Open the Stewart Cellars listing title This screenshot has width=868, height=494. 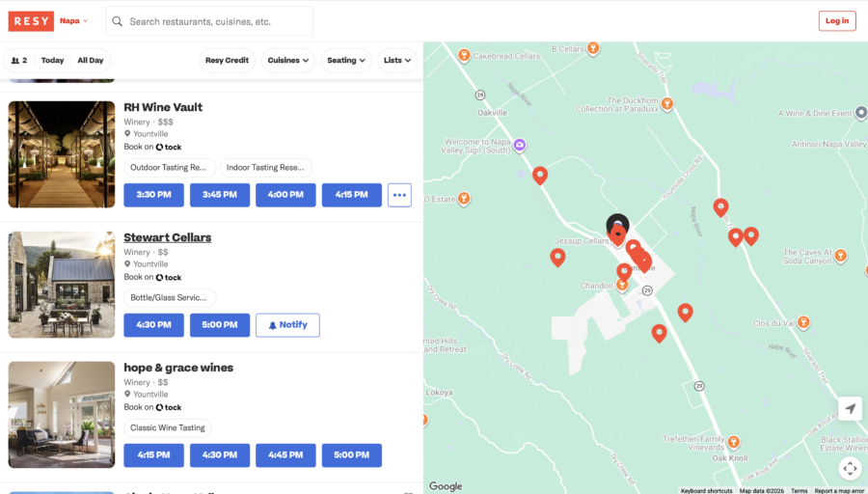[x=167, y=237]
